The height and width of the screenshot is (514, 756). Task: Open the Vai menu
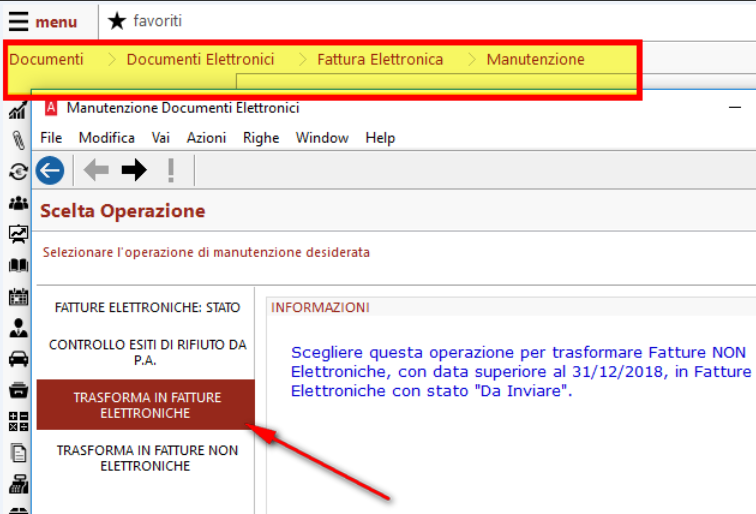[161, 138]
